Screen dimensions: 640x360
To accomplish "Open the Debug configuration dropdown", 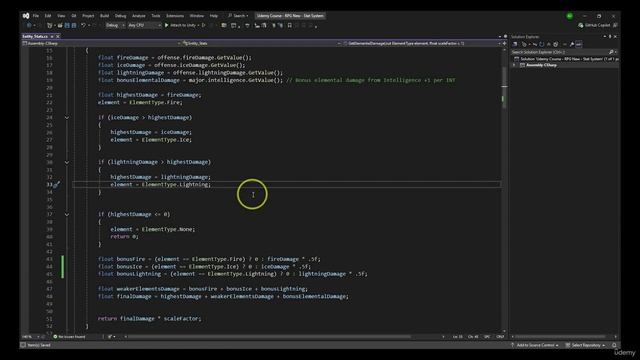I will pos(115,25).
